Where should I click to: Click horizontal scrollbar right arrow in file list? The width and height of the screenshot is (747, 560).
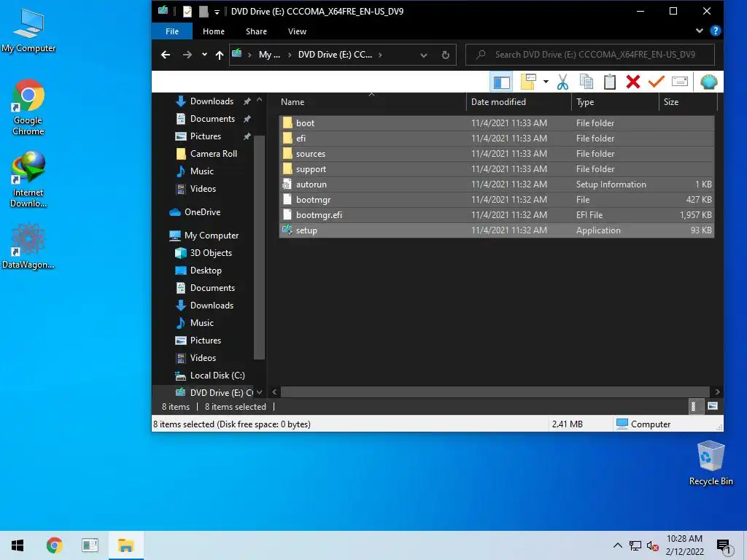point(717,392)
